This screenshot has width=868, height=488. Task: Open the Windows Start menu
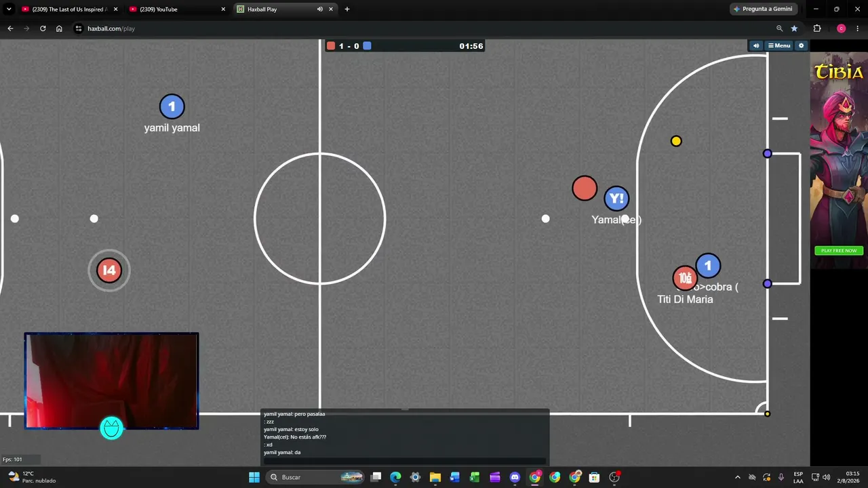(254, 477)
